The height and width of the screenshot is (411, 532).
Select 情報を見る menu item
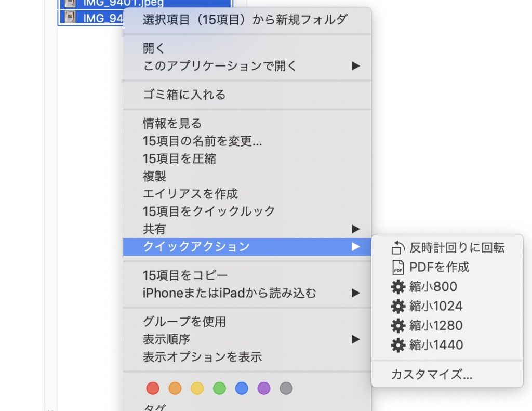(172, 124)
